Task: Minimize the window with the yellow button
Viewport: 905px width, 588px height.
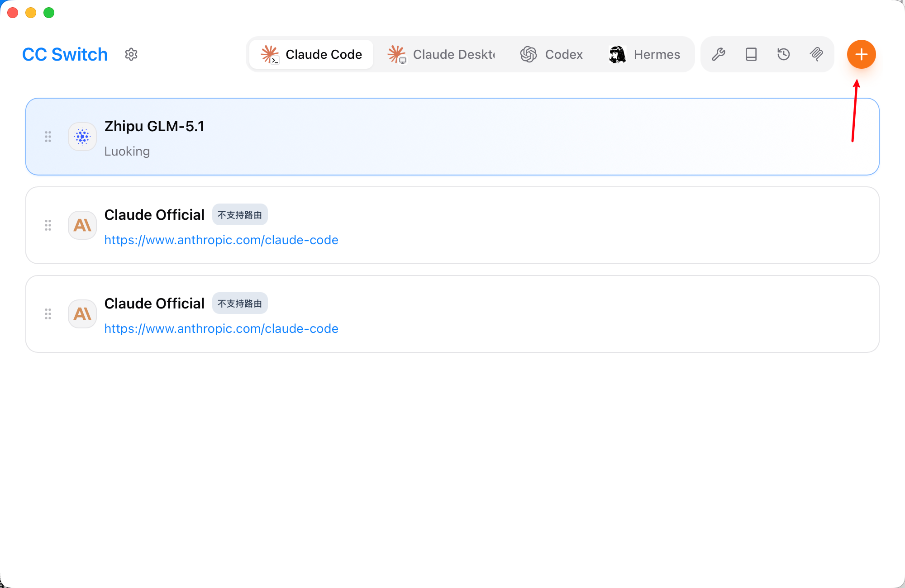Action: click(31, 13)
